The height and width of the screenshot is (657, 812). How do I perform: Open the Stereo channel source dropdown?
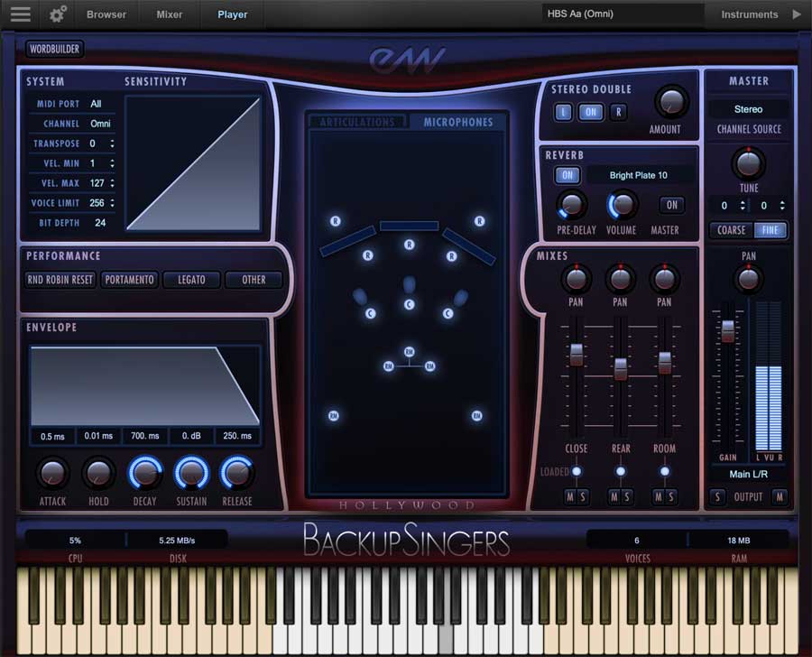tap(748, 109)
